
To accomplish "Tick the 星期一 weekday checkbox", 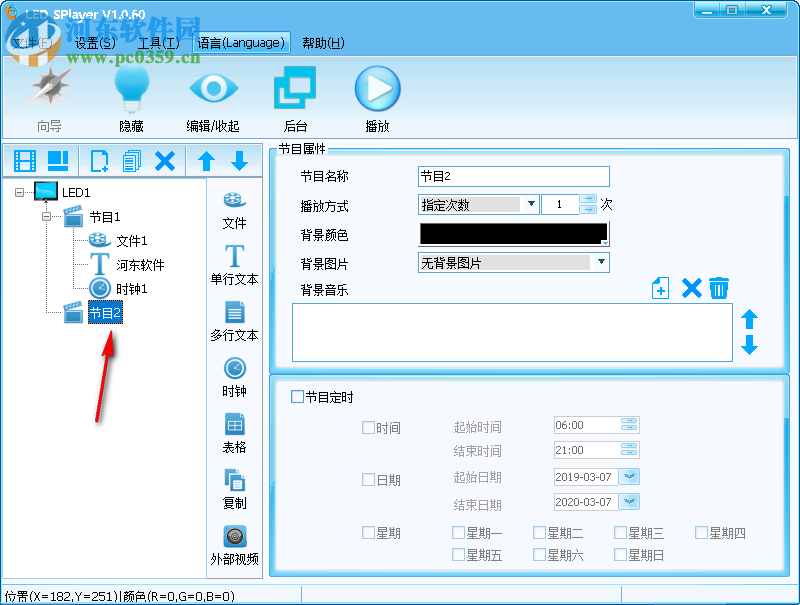I will pos(455,532).
